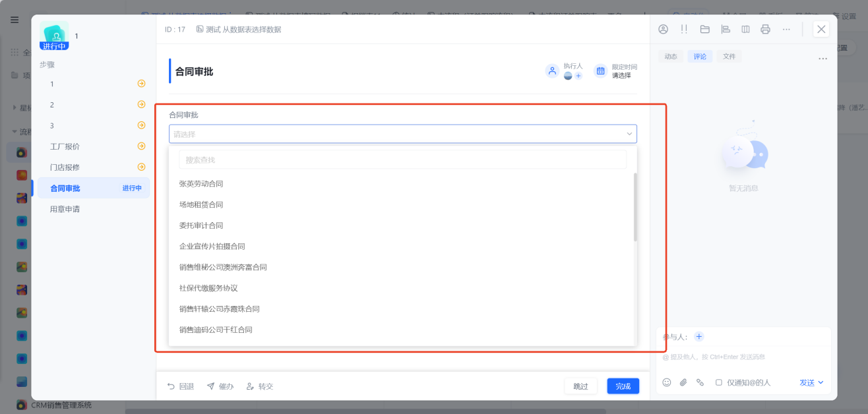Open step 2 in the steps list

pos(94,105)
